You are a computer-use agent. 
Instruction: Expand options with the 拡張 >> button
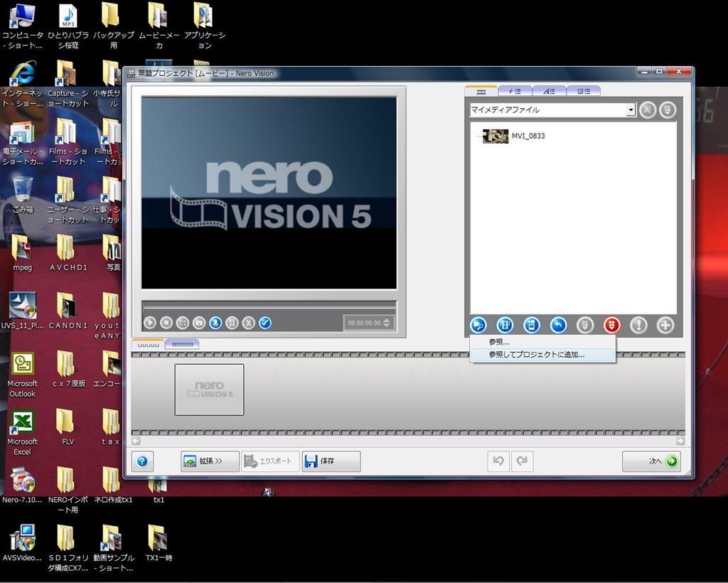coord(210,461)
